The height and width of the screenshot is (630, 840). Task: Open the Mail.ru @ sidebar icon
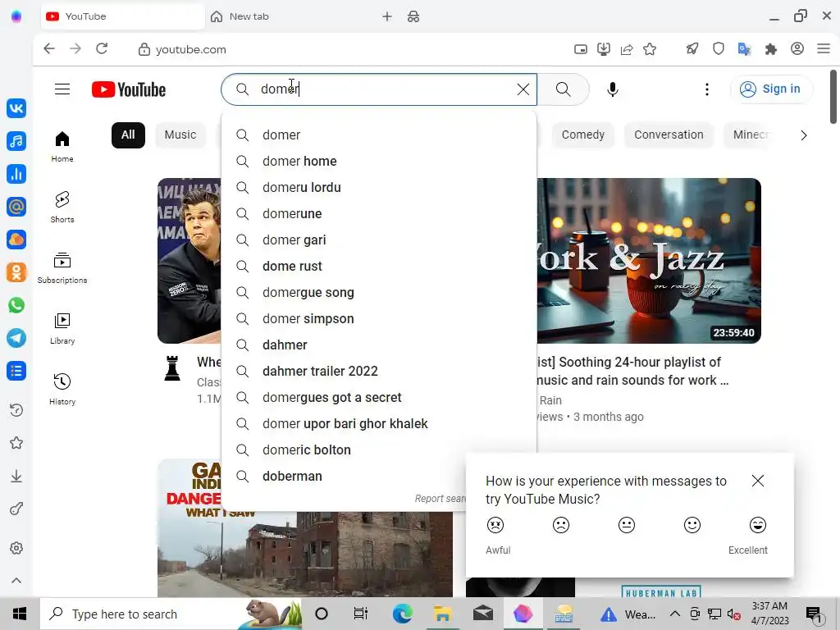[x=16, y=206]
